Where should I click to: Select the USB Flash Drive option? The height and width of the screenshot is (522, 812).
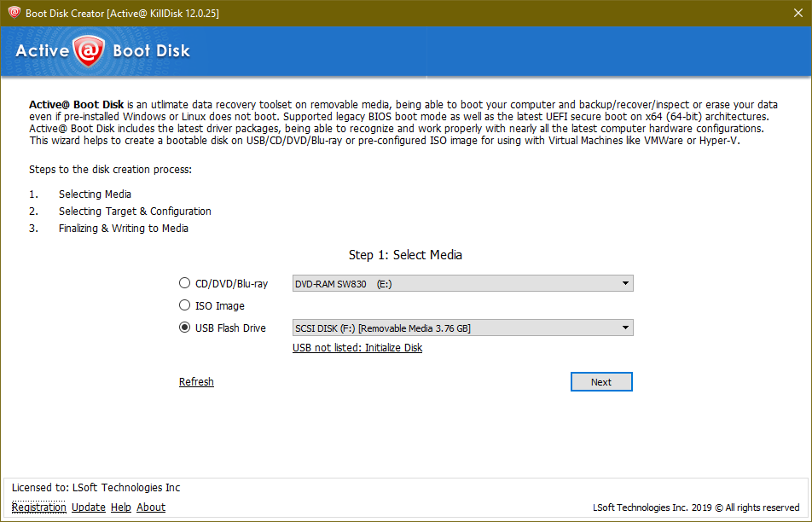coord(184,327)
